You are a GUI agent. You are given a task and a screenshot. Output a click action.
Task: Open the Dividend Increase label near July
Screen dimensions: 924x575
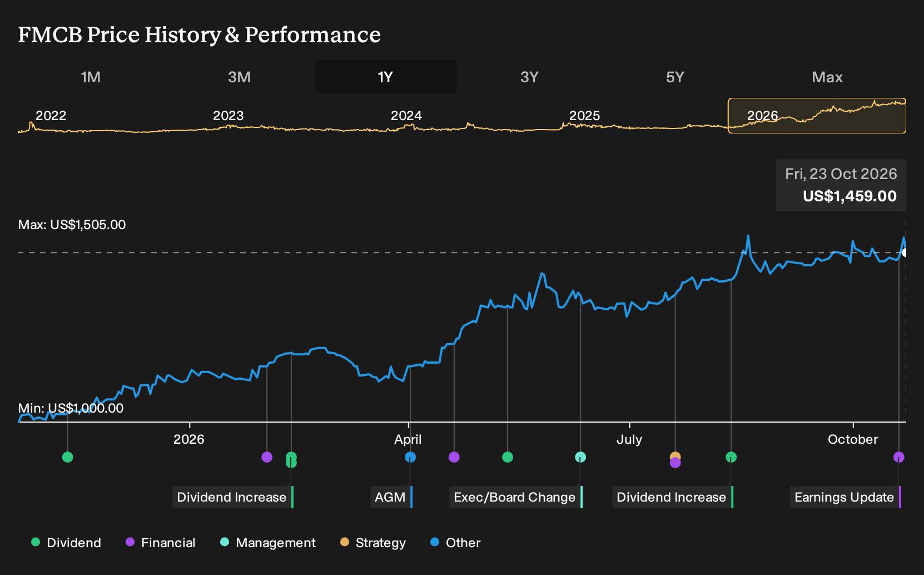click(x=672, y=497)
